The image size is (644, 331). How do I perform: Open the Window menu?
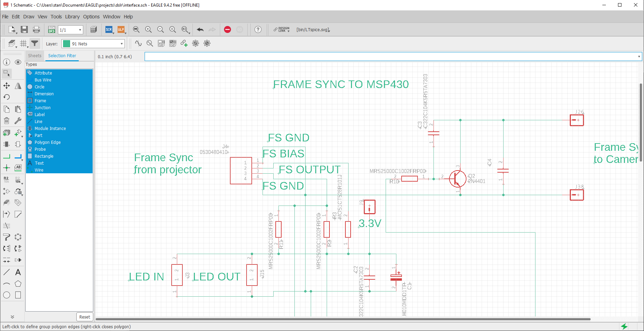click(112, 17)
